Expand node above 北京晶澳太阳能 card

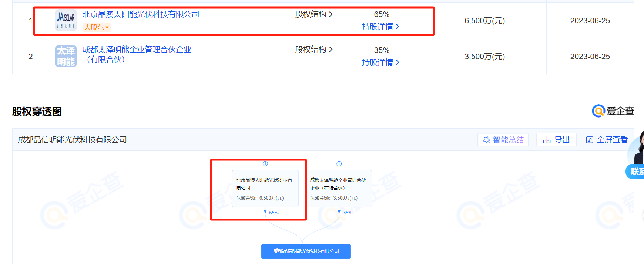265,163
